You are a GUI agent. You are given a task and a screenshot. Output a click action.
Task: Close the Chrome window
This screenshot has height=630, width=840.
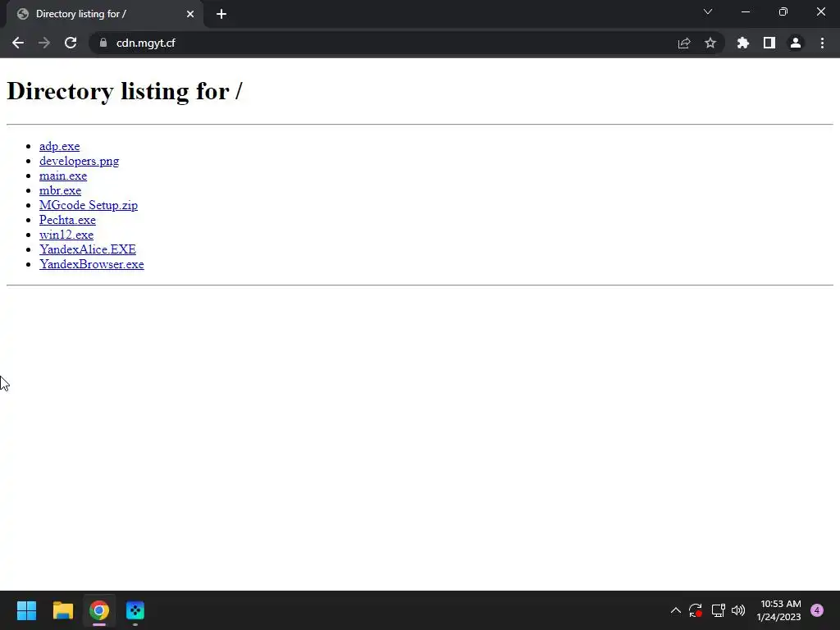820,11
